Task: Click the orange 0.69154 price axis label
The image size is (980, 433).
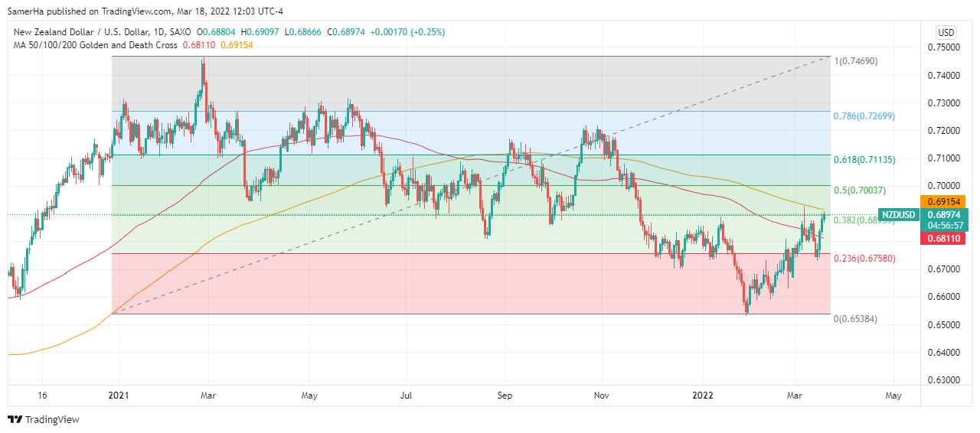Action: pos(946,200)
